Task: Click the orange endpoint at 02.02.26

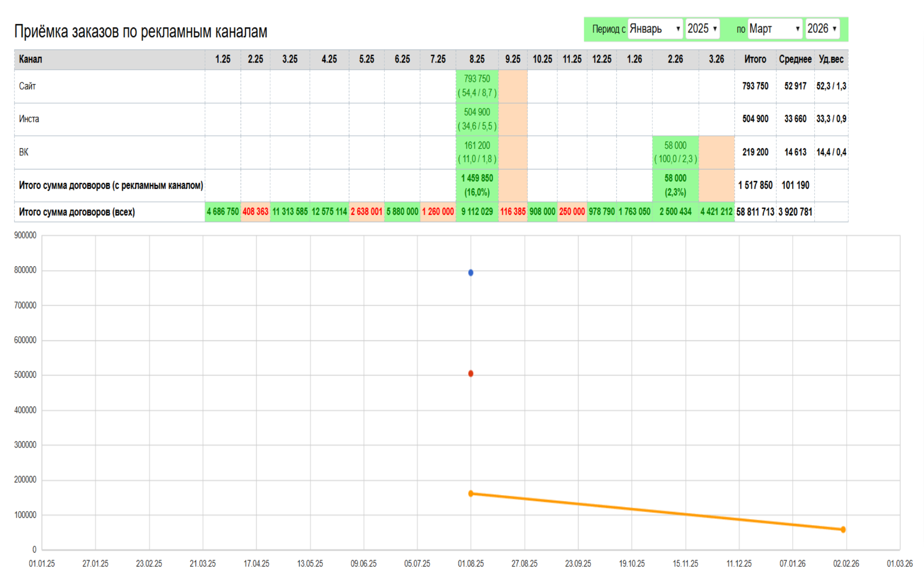Action: coord(843,529)
